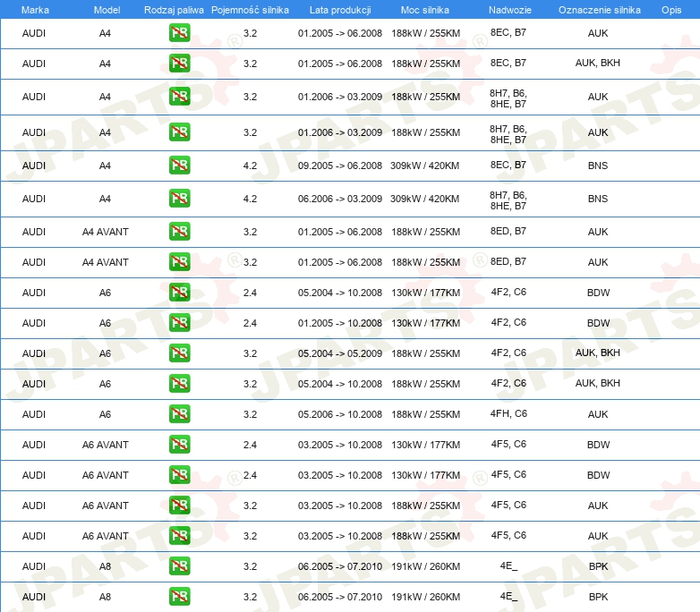Click body cell 4FH, C6
The image size is (700, 612).
pyautogui.click(x=508, y=413)
